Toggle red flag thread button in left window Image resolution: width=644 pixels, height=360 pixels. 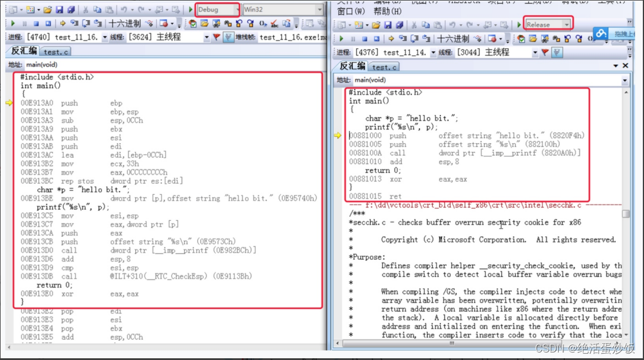pos(216,37)
